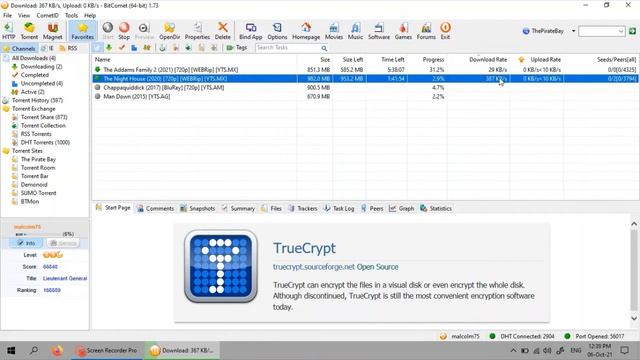Viewport: 640px width, 360px height.
Task: Open DHT Torrents (1000)
Action: (x=45, y=142)
